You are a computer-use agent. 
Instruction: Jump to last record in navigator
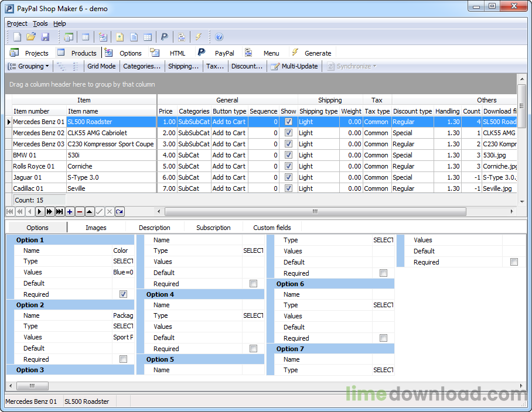pos(60,211)
